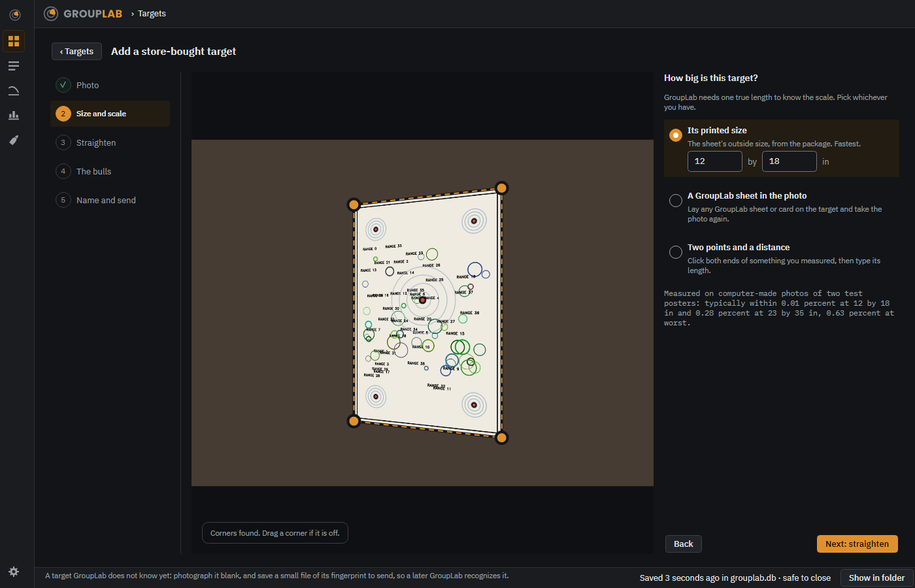The image size is (915, 588).
Task: Jump to the Straighten step
Action: point(110,142)
